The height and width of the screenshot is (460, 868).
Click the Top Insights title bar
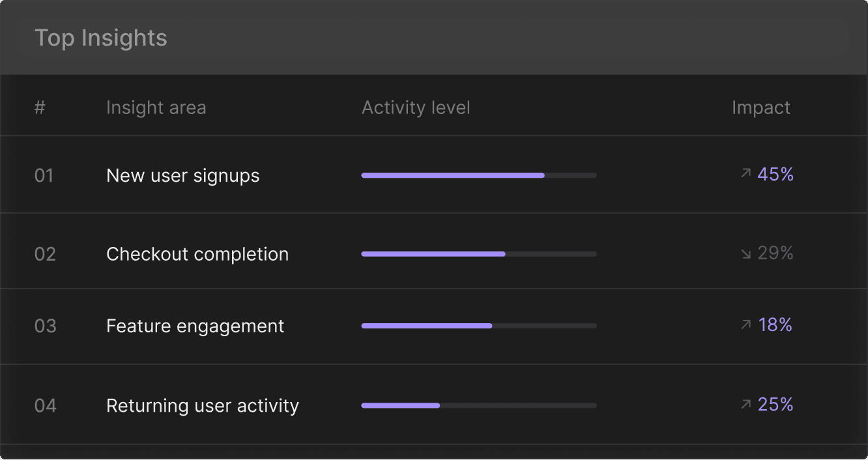[x=101, y=37]
